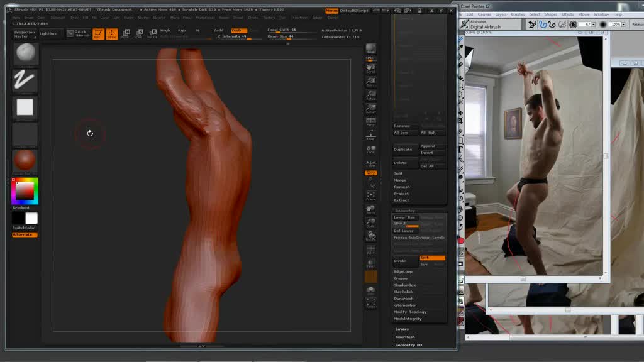This screenshot has width=644, height=362.
Task: Enable Zadd sculpting mode
Action: [218, 30]
